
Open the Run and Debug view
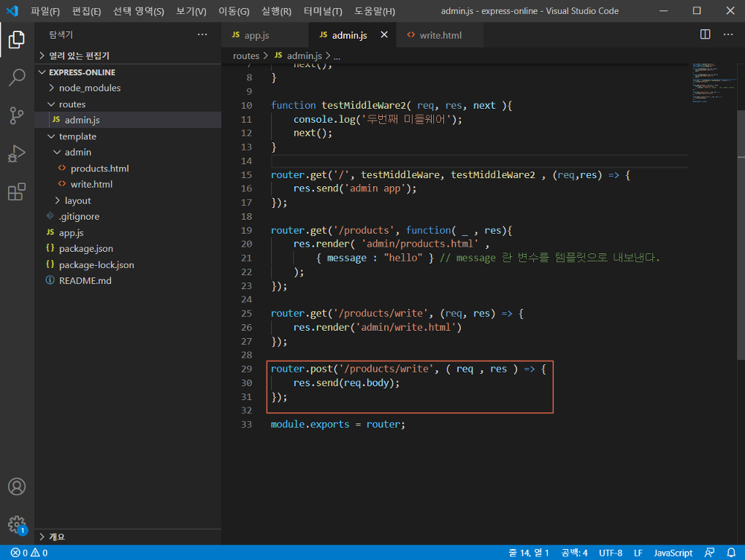(17, 153)
